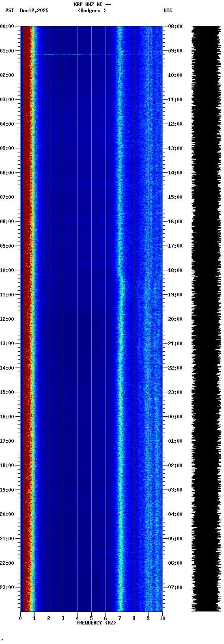Image resolution: width=224 pixels, height=644 pixels.
Task: Click the 16:00 UTC time label
Action: click(x=175, y=222)
